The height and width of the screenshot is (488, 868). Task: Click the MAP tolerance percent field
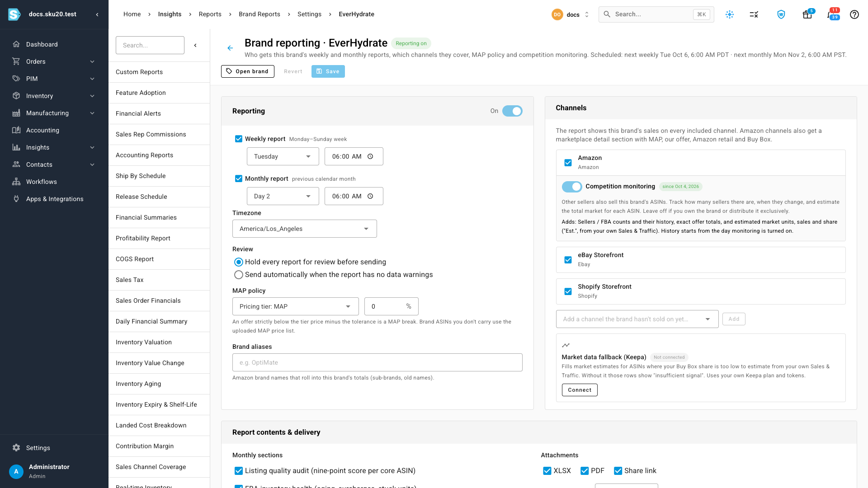[392, 306]
